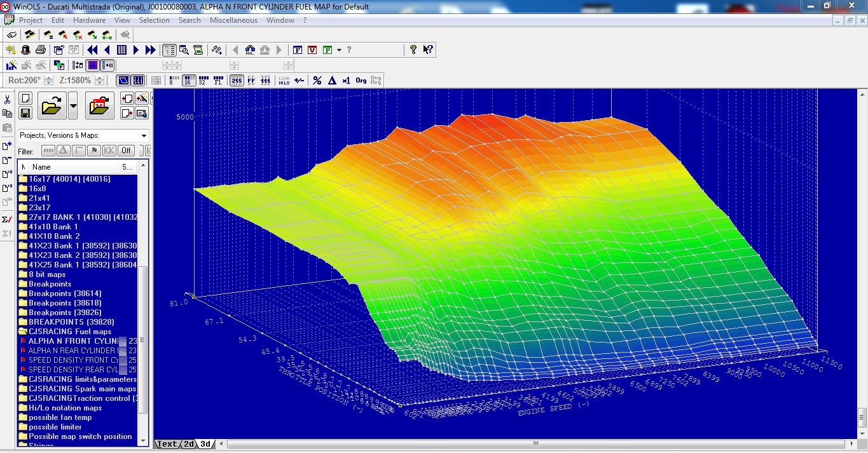This screenshot has width=868, height=453.
Task: Open project with large folder icon
Action: coord(52,105)
